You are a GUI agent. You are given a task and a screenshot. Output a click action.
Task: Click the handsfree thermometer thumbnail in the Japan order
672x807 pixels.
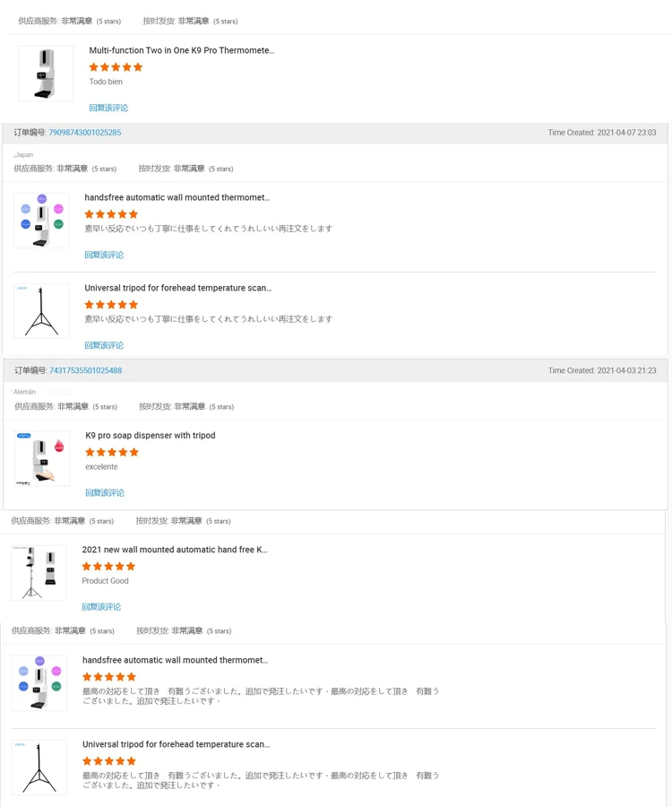point(41,221)
